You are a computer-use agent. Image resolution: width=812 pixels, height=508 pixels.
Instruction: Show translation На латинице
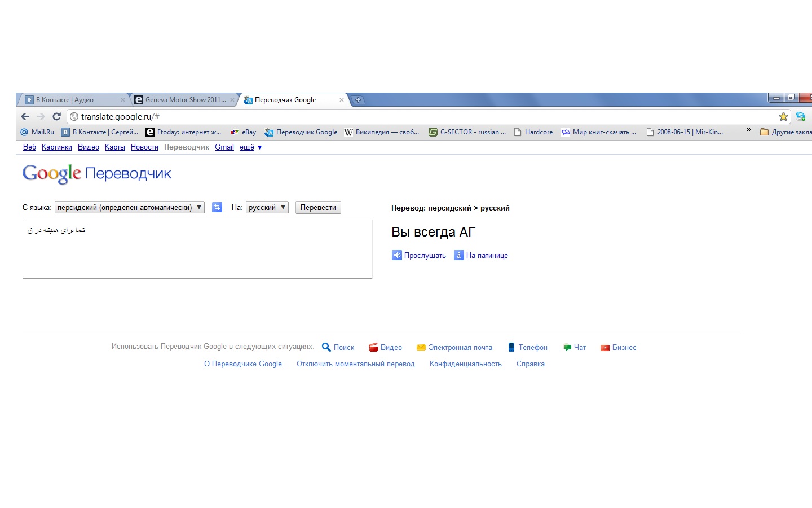(x=481, y=255)
